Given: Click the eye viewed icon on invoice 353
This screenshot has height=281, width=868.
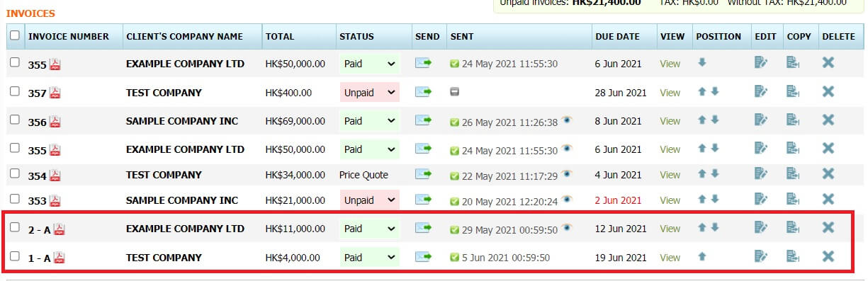Looking at the screenshot, I should pos(566,200).
